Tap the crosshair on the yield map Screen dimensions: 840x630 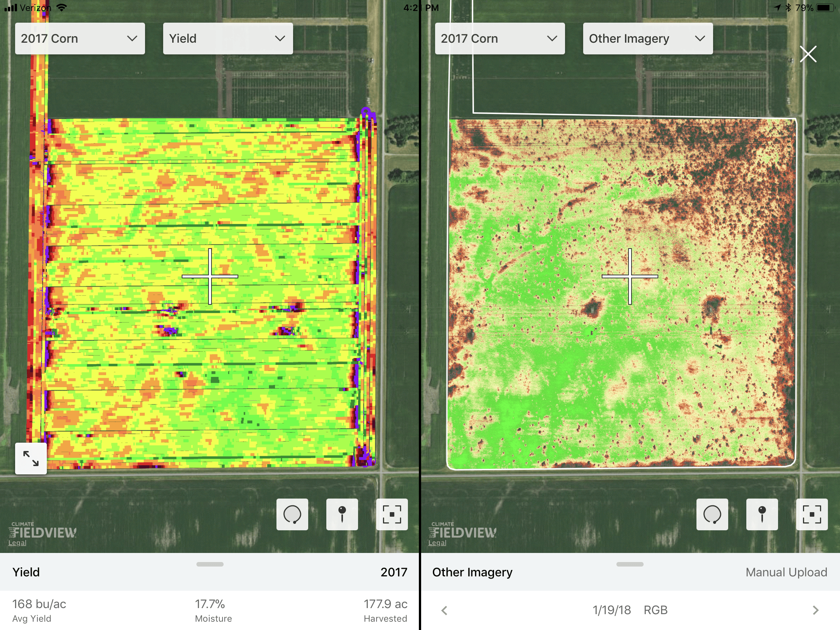pos(210,276)
